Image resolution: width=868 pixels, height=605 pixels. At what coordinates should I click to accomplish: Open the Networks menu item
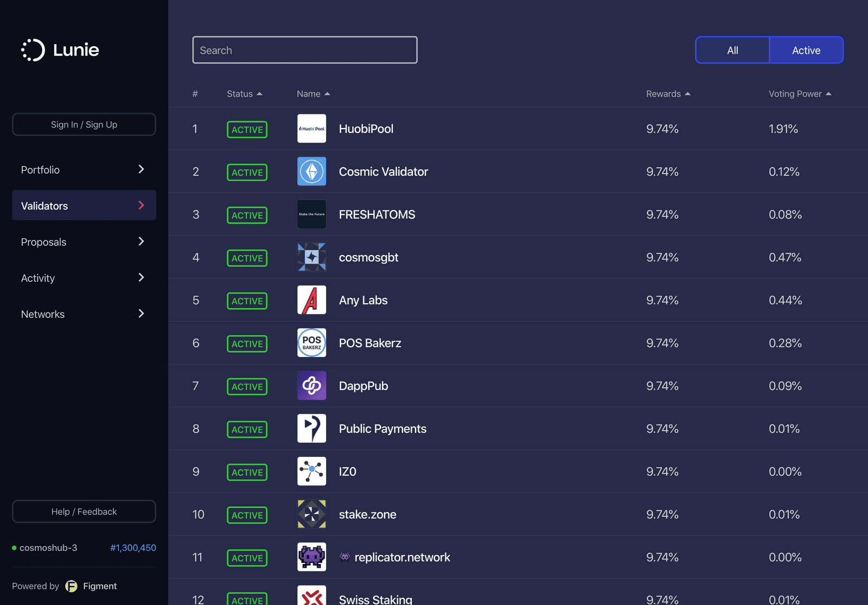coord(84,314)
